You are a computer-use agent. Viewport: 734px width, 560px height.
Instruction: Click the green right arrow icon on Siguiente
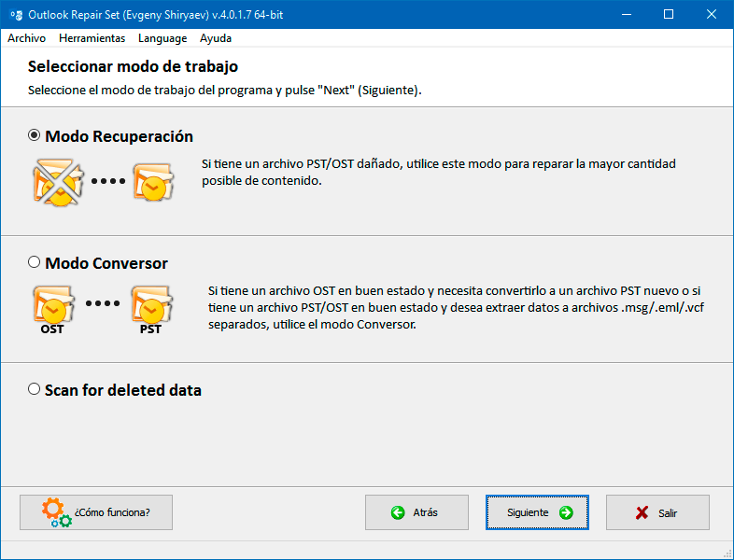coord(566,512)
